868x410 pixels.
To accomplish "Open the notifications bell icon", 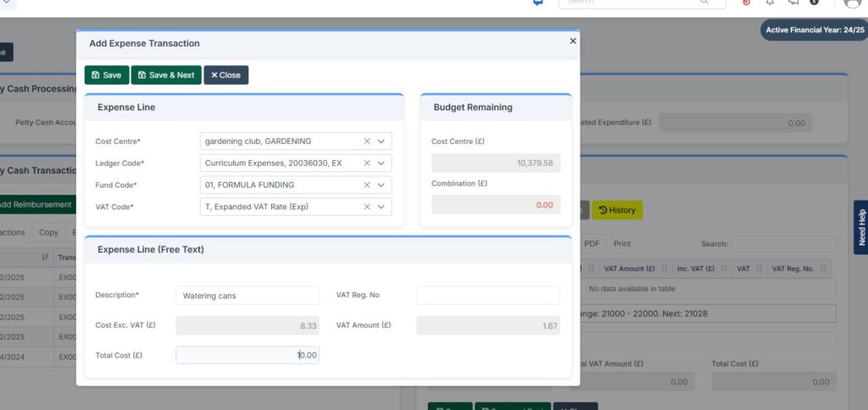I will pos(770,3).
